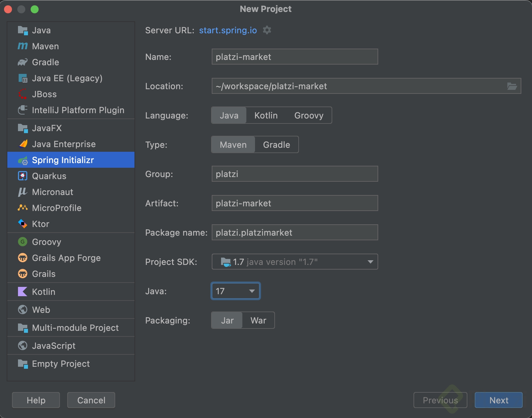
Task: Click the Help button
Action: coord(36,400)
